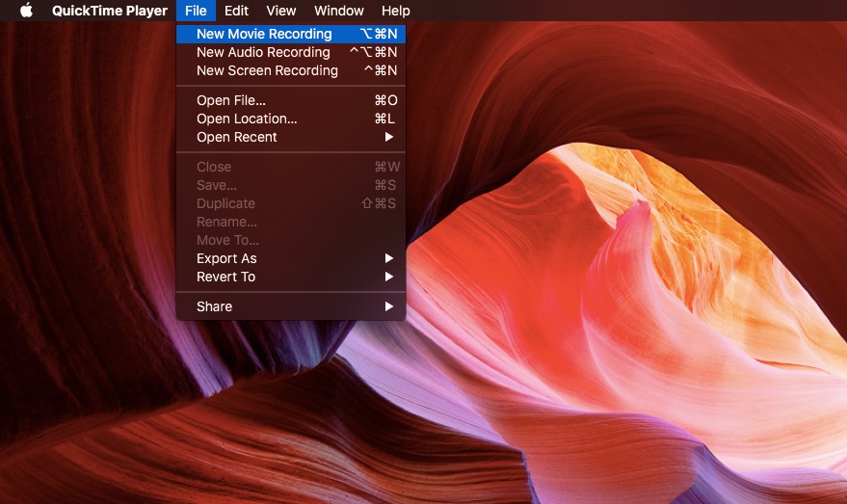Expand the Revert To submenu
This screenshot has height=504, width=847.
[291, 277]
